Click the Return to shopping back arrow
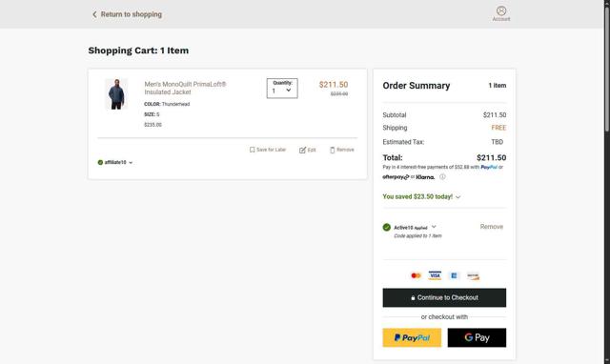The image size is (610, 364). coord(94,14)
